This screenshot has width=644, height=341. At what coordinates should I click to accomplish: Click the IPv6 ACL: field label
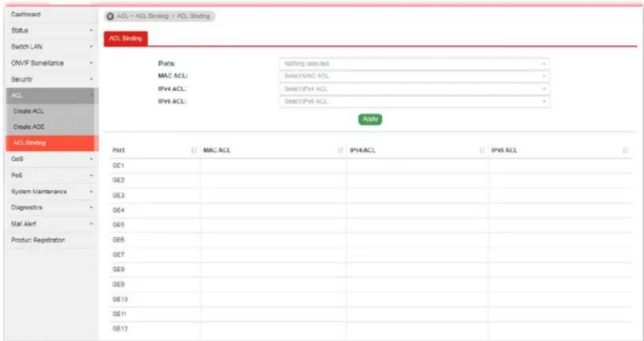(173, 101)
